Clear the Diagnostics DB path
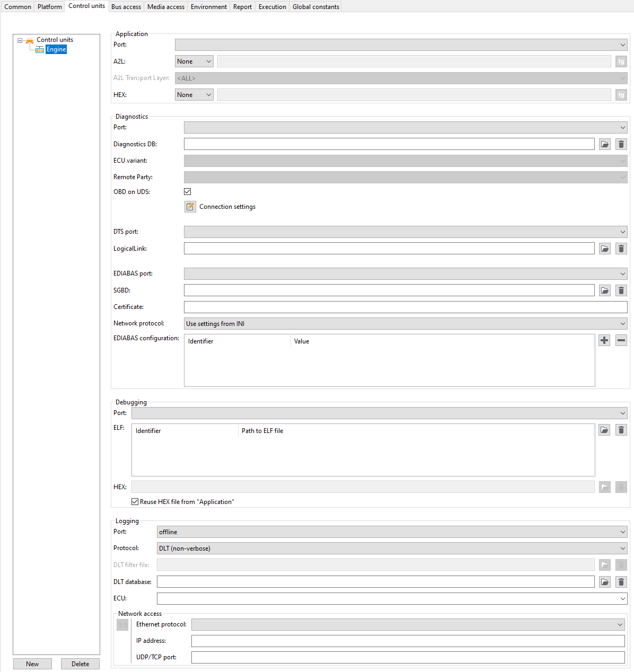 tap(621, 144)
